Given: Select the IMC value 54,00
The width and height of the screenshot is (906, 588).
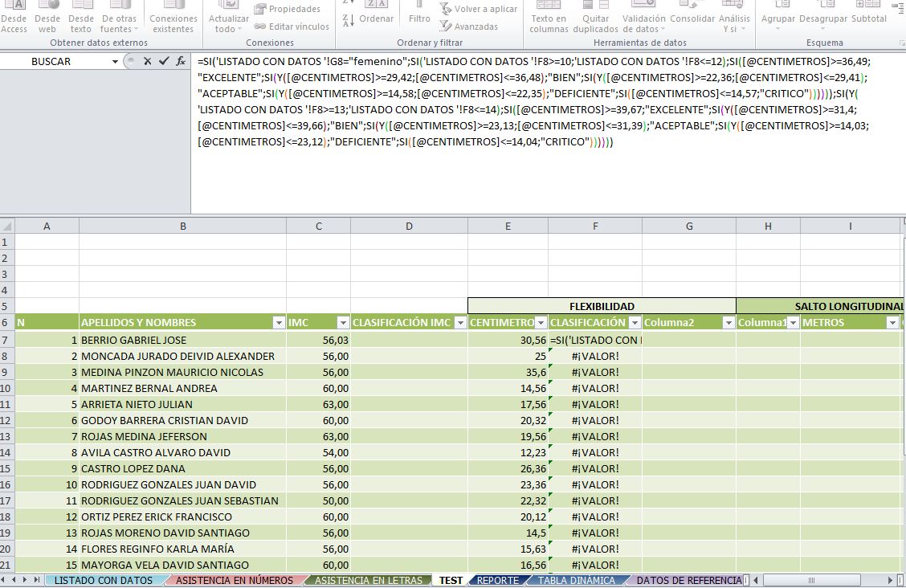Looking at the screenshot, I should coord(318,453).
